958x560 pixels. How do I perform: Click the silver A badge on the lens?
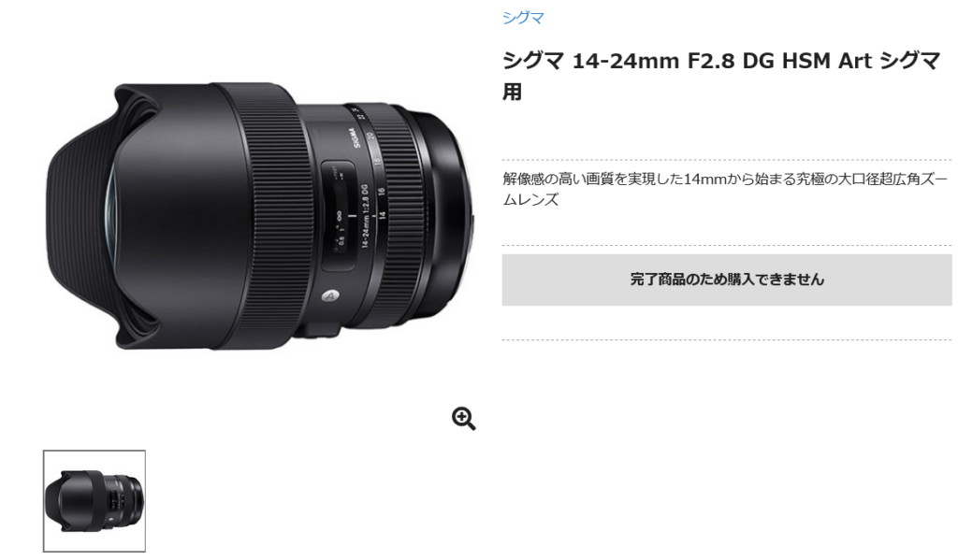tap(330, 296)
